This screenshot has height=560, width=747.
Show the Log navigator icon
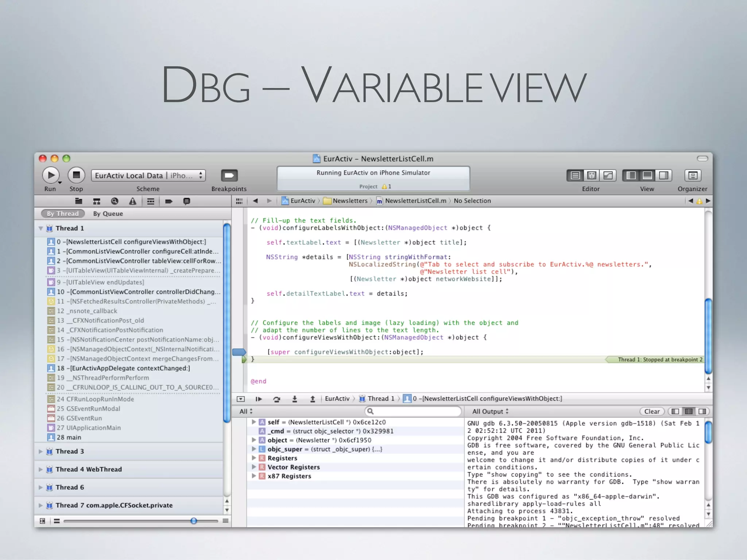coord(186,201)
